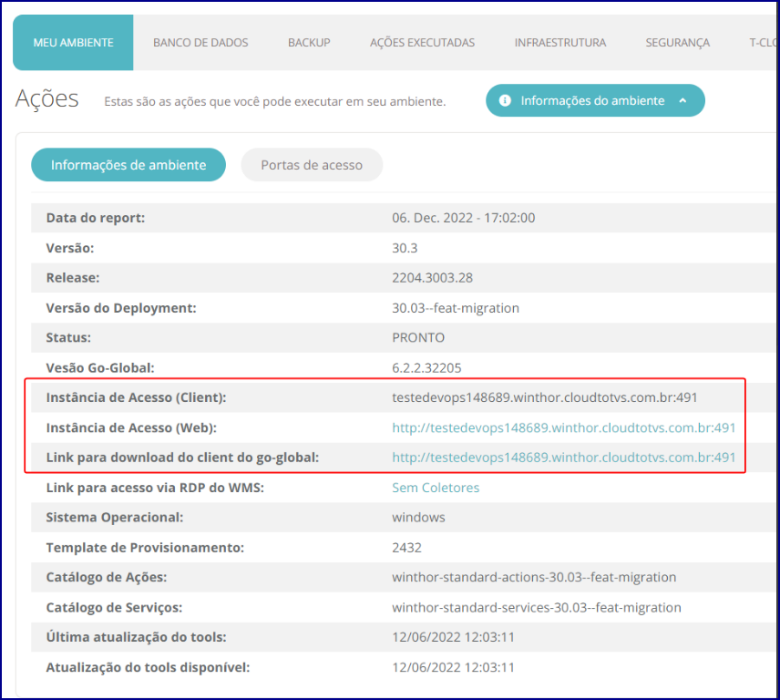Click the Instância de Acesso (Client) label
The width and height of the screenshot is (780, 700).
(136, 397)
